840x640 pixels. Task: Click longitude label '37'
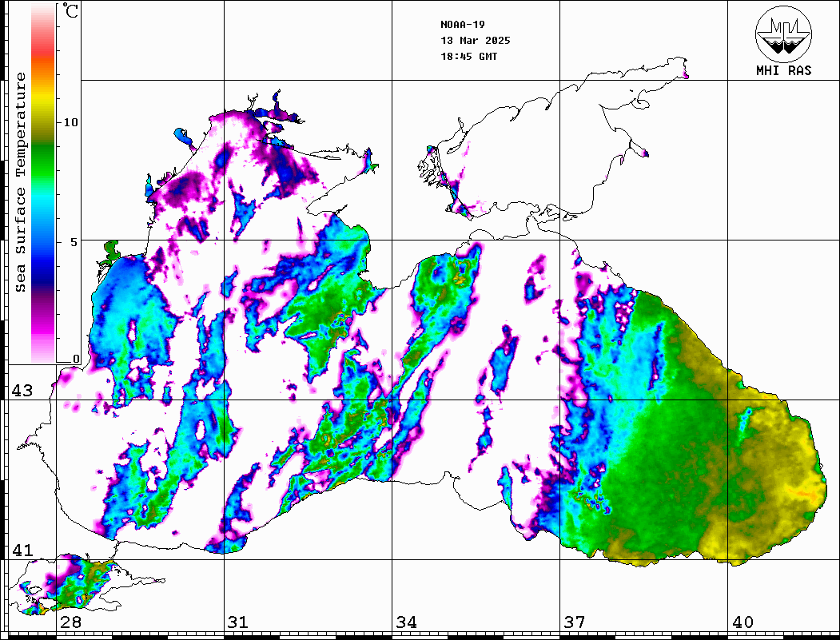click(575, 622)
